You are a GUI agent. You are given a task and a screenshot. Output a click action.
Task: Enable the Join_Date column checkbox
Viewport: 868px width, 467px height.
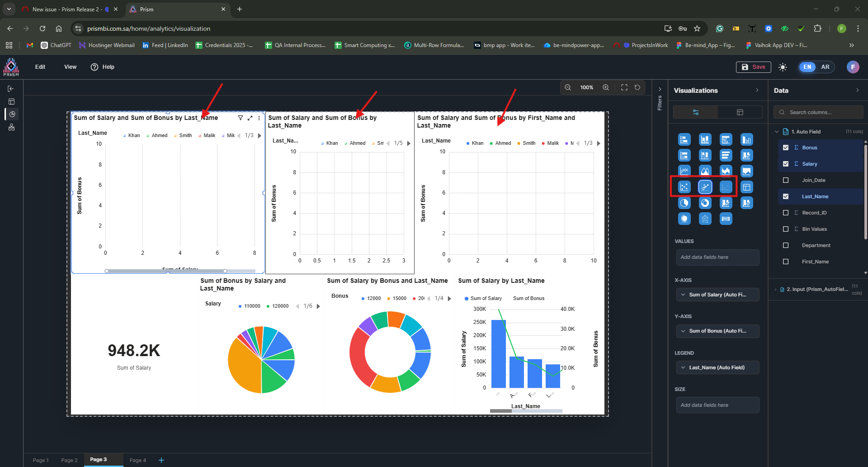[786, 180]
